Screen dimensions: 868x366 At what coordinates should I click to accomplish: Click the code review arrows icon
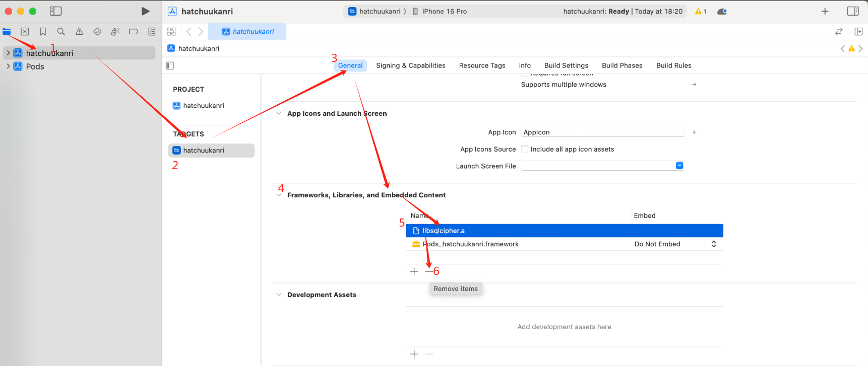click(839, 32)
